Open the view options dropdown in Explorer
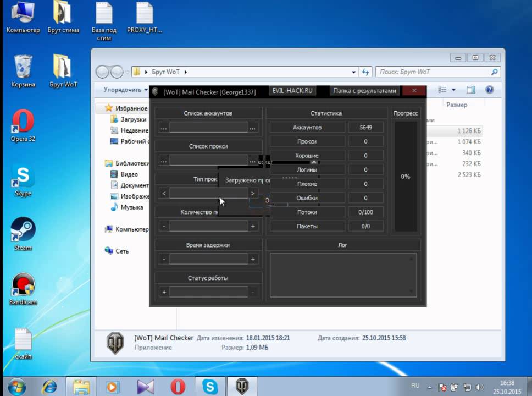 (x=453, y=90)
